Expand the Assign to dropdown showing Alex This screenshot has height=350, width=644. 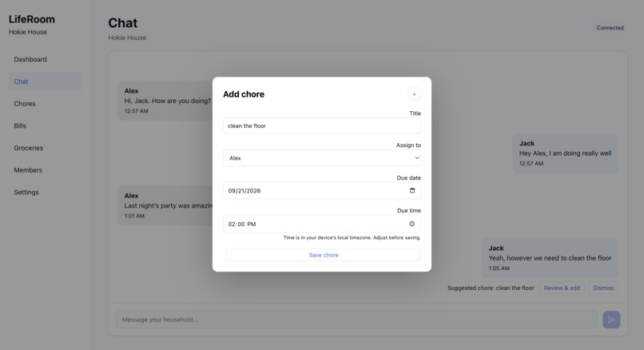[321, 158]
